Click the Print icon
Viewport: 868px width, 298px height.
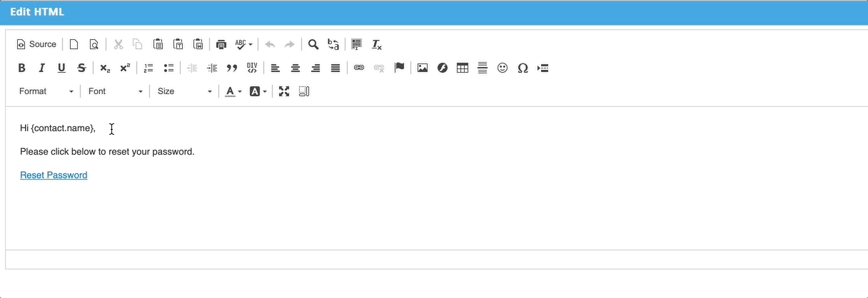click(221, 44)
